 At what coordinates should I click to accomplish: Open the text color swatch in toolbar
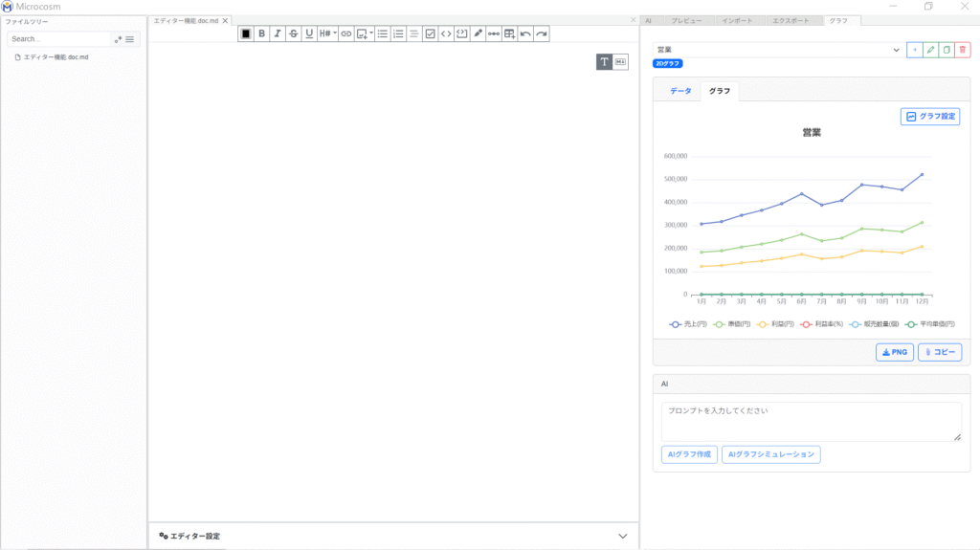pos(246,33)
